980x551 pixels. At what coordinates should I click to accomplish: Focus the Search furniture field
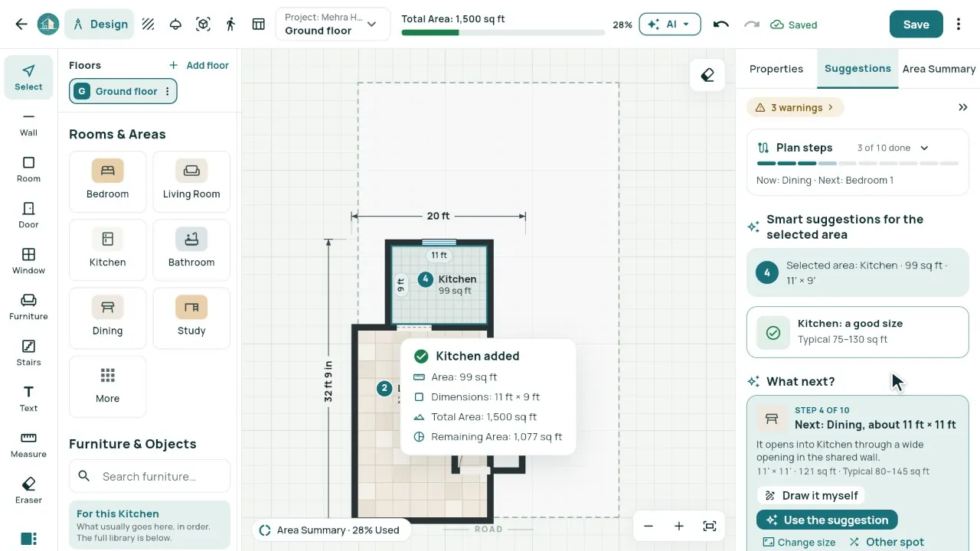pyautogui.click(x=149, y=476)
